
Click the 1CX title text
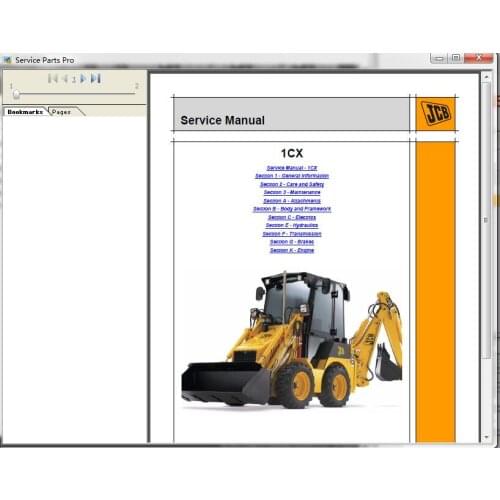(292, 153)
